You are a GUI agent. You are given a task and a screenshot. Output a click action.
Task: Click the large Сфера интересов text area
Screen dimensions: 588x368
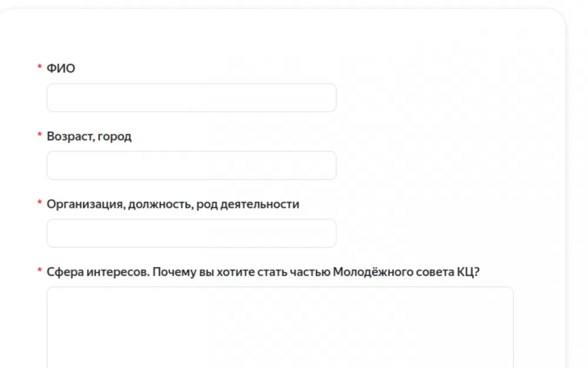pyautogui.click(x=280, y=327)
